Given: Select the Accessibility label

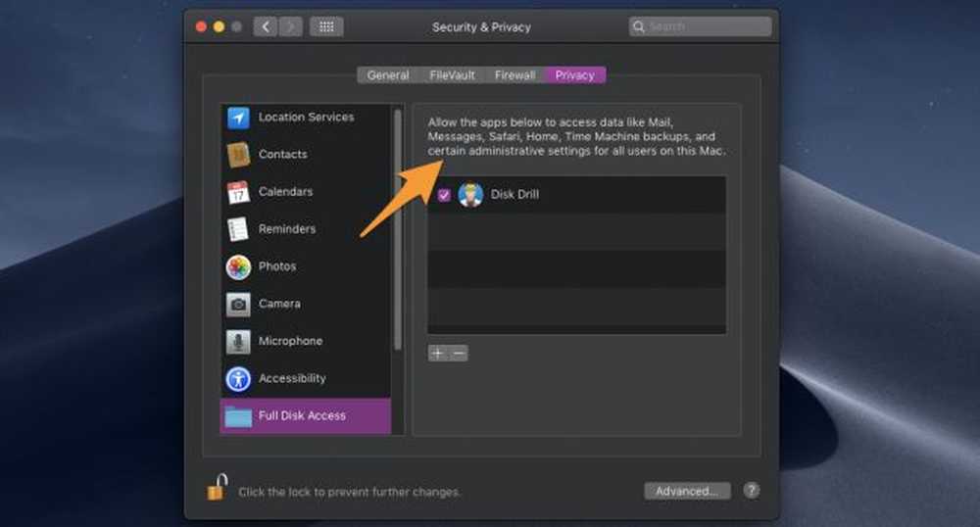Looking at the screenshot, I should [292, 378].
